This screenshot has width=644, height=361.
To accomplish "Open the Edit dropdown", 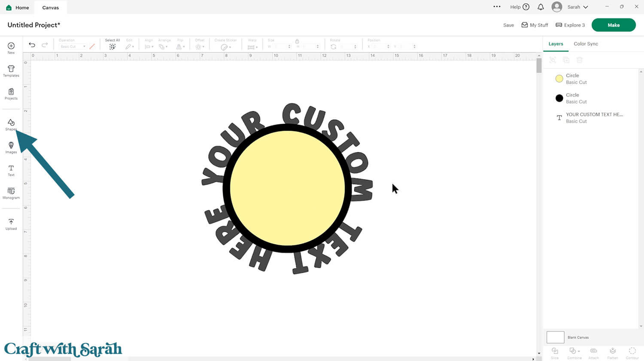I will pos(130,46).
